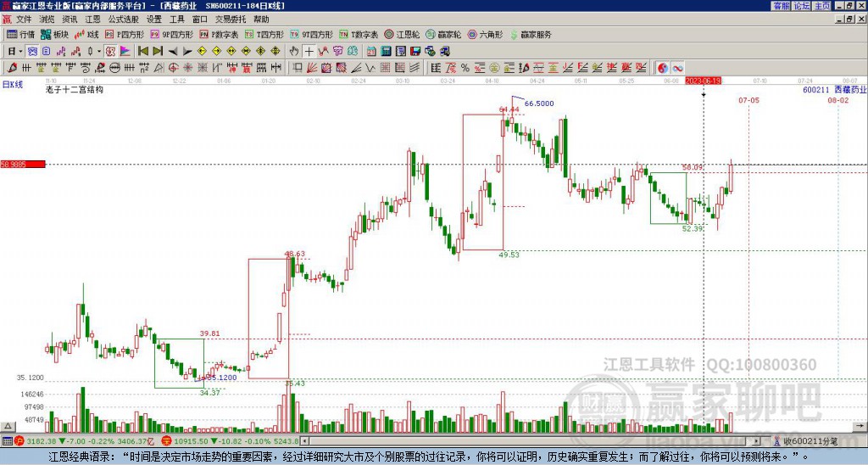
Task: Select the hand pan tool
Action: (294, 52)
